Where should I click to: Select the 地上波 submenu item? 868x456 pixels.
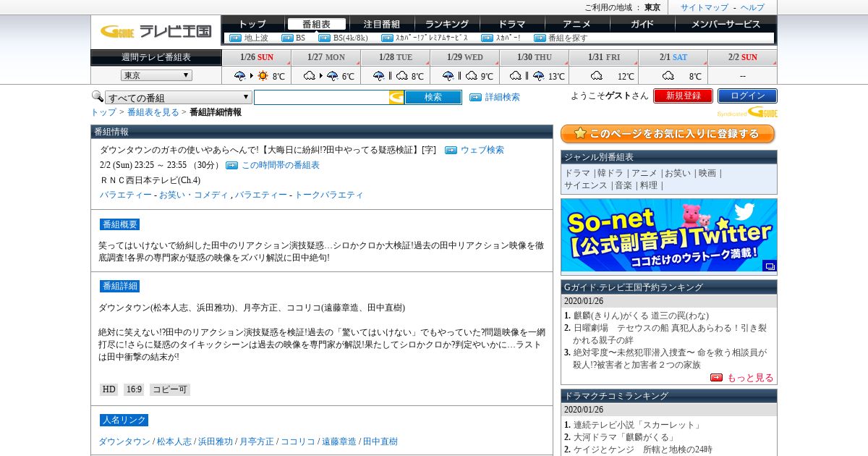pos(256,38)
